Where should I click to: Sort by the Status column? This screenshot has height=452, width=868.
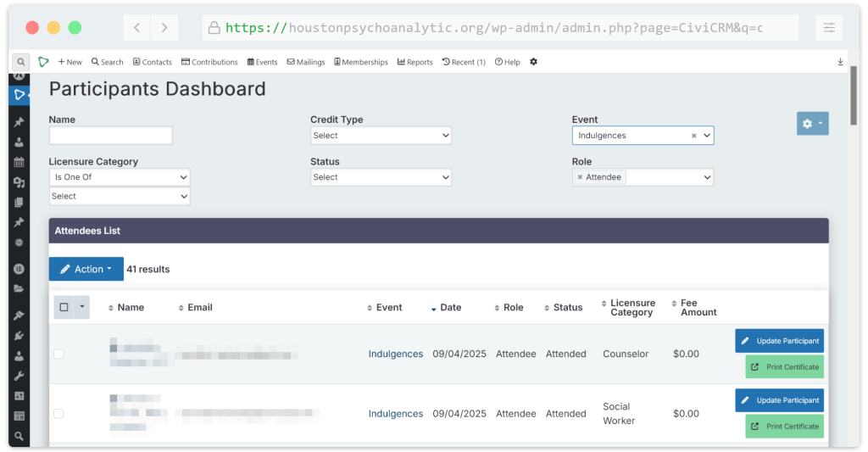[x=563, y=308]
